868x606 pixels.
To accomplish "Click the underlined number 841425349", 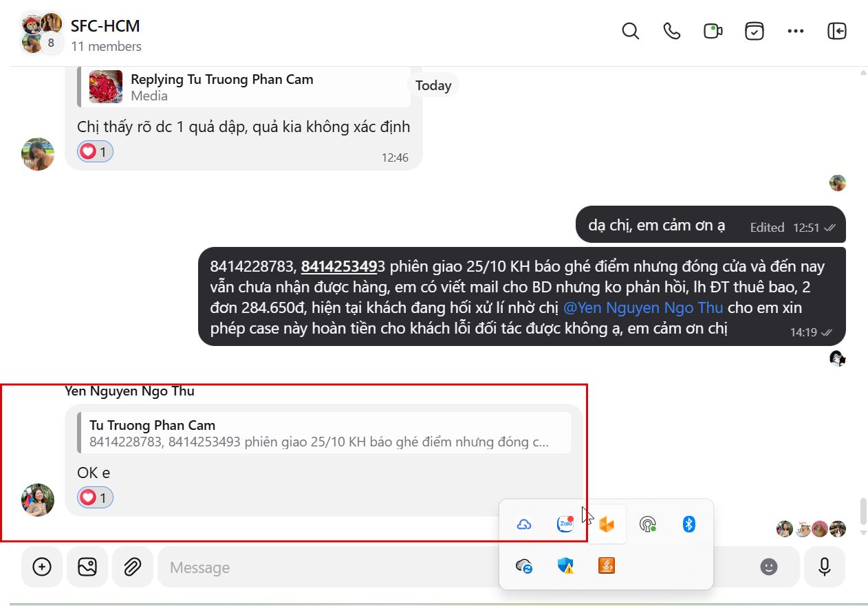I will [339, 266].
